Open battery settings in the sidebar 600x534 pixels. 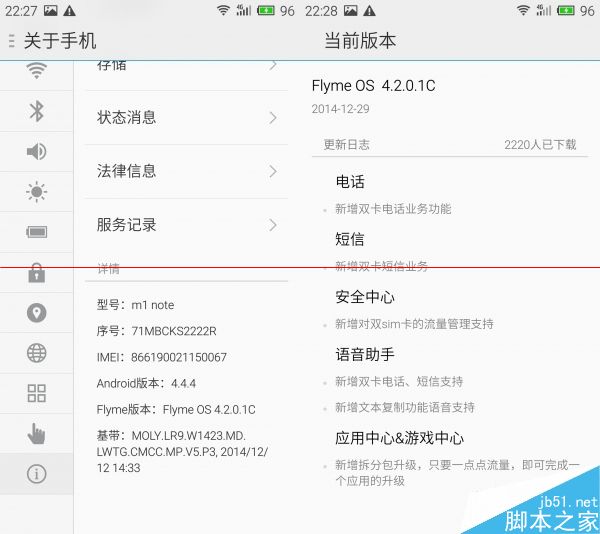(36, 232)
